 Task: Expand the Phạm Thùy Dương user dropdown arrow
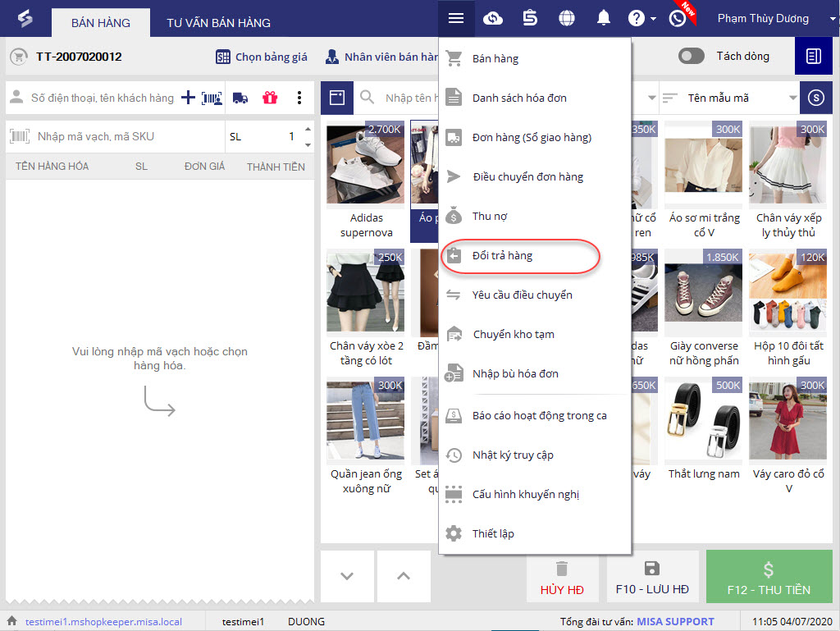coord(832,19)
